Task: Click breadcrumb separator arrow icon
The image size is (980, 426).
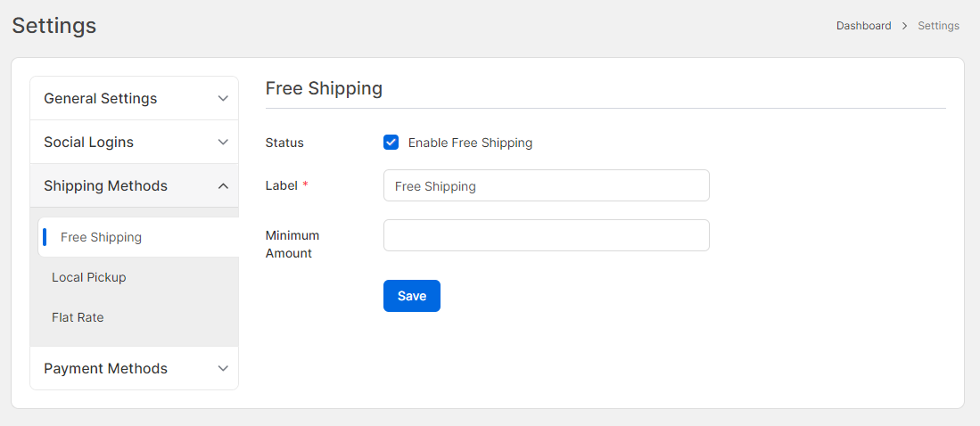Action: [x=904, y=26]
